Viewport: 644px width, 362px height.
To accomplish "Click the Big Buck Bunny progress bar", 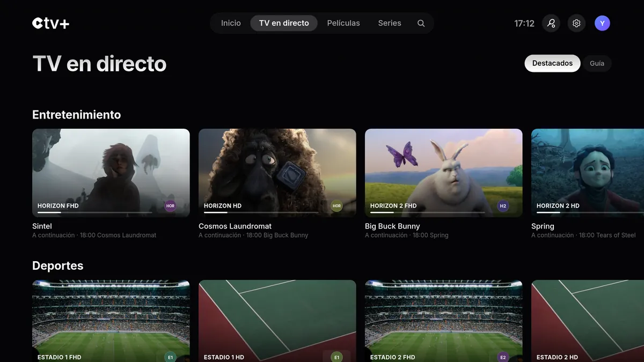I will click(428, 213).
